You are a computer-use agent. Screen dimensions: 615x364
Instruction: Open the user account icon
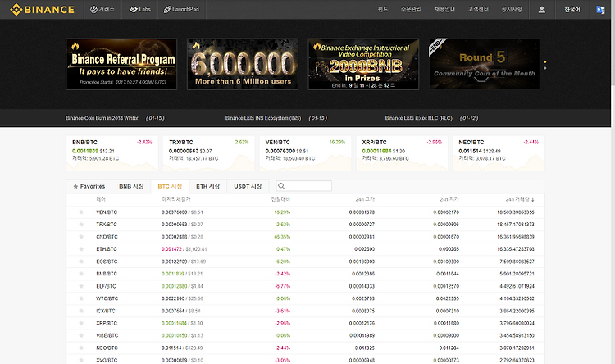pyautogui.click(x=542, y=10)
